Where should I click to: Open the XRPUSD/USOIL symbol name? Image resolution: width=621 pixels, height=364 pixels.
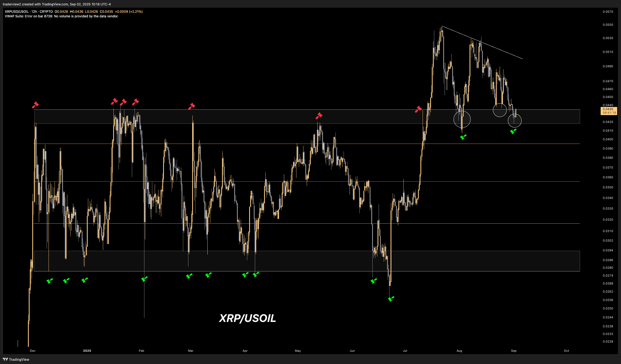(16, 12)
